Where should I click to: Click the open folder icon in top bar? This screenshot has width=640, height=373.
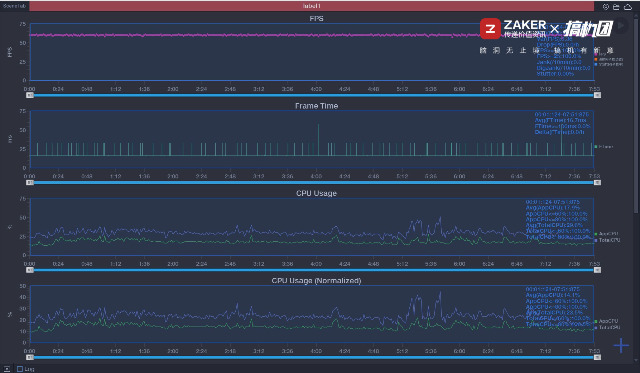tap(616, 7)
